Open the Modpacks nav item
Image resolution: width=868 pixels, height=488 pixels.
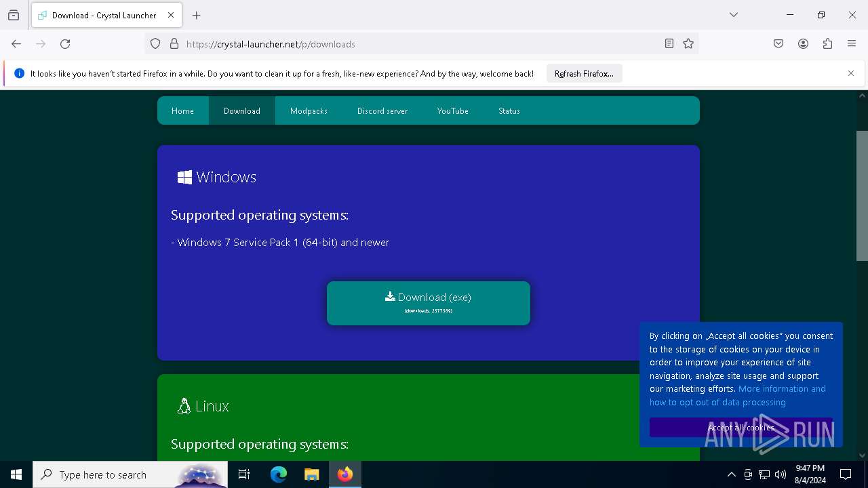tap(309, 110)
